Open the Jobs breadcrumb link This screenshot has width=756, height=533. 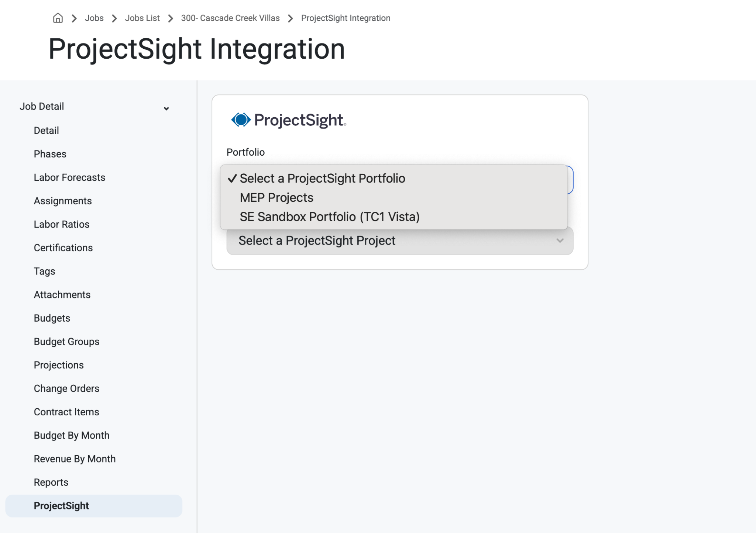pyautogui.click(x=94, y=18)
